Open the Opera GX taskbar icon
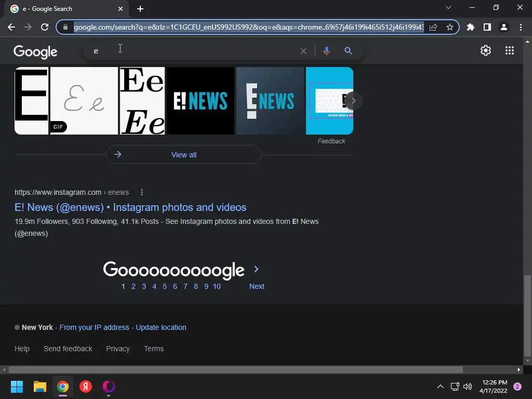Image resolution: width=532 pixels, height=399 pixels. pyautogui.click(x=109, y=387)
